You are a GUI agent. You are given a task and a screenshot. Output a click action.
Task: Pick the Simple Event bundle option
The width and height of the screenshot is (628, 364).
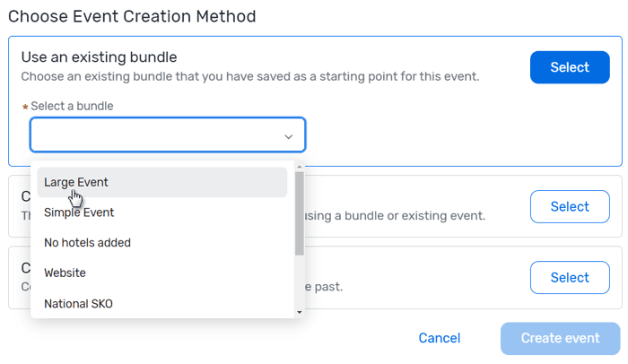click(x=79, y=212)
